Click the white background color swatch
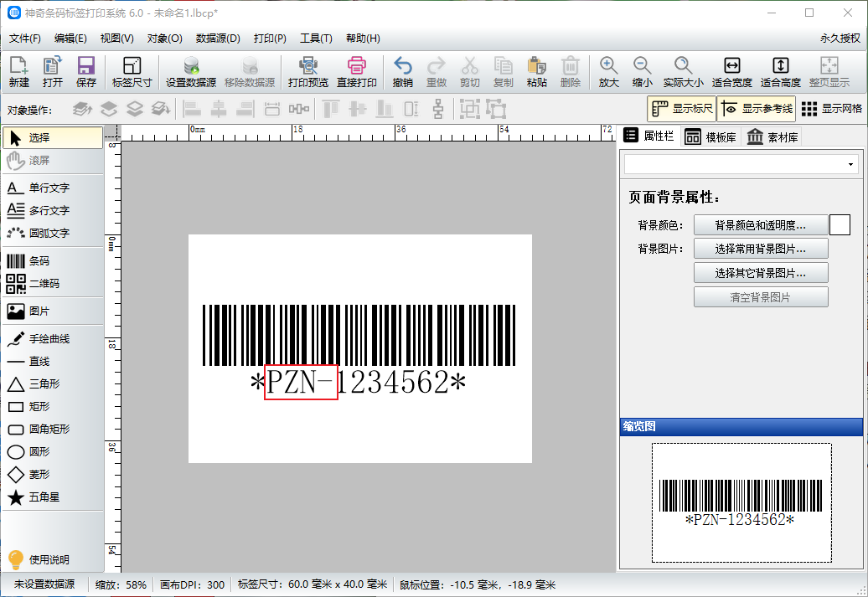 point(840,224)
